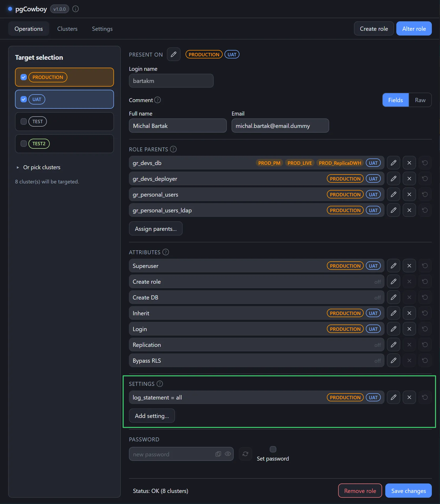Click Save changes button

pyautogui.click(x=408, y=491)
